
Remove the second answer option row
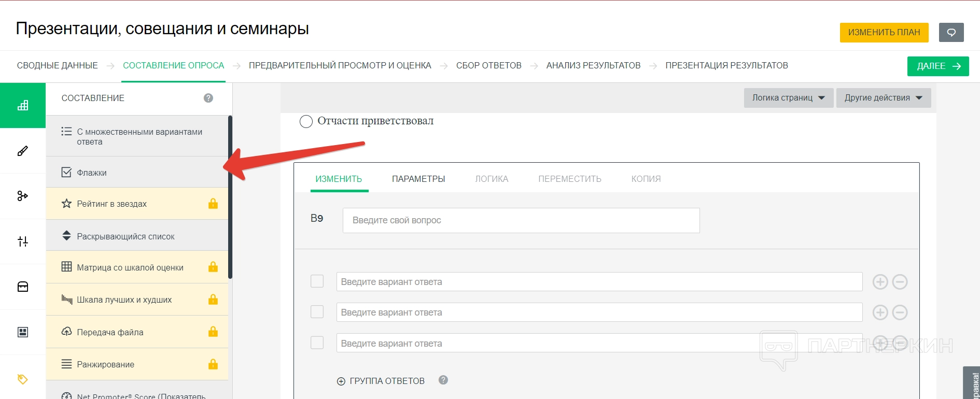(x=900, y=312)
